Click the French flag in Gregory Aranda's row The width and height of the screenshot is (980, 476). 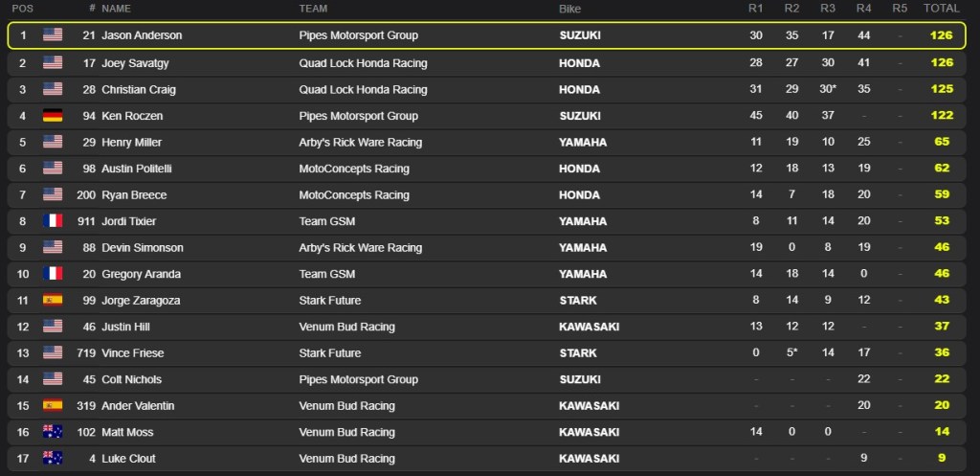53,274
